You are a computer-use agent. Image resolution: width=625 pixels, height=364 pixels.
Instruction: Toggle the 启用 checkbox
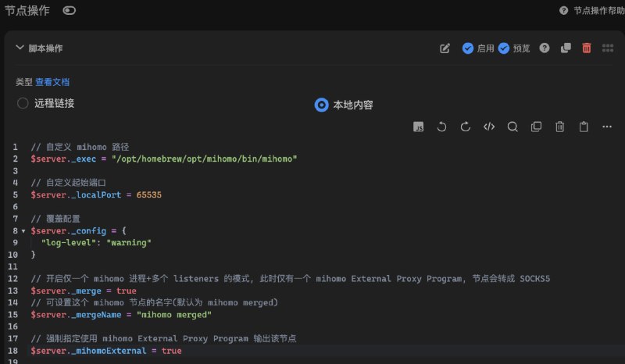tap(468, 48)
